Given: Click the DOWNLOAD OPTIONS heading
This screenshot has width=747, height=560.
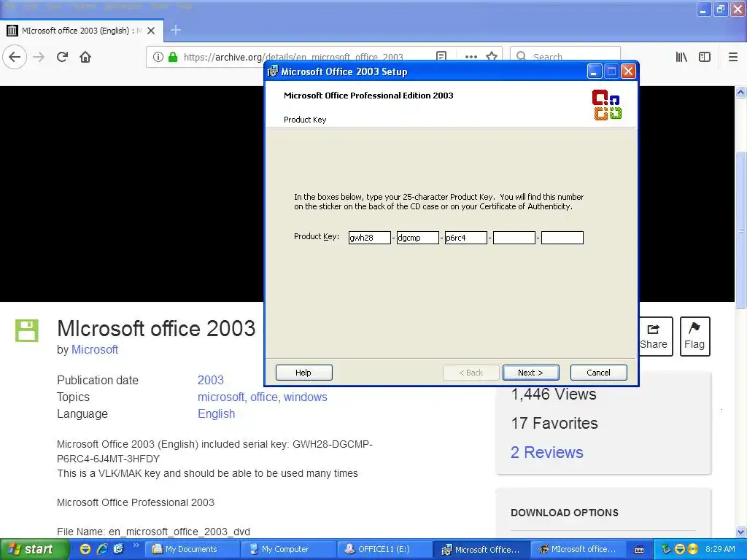Looking at the screenshot, I should tap(565, 513).
